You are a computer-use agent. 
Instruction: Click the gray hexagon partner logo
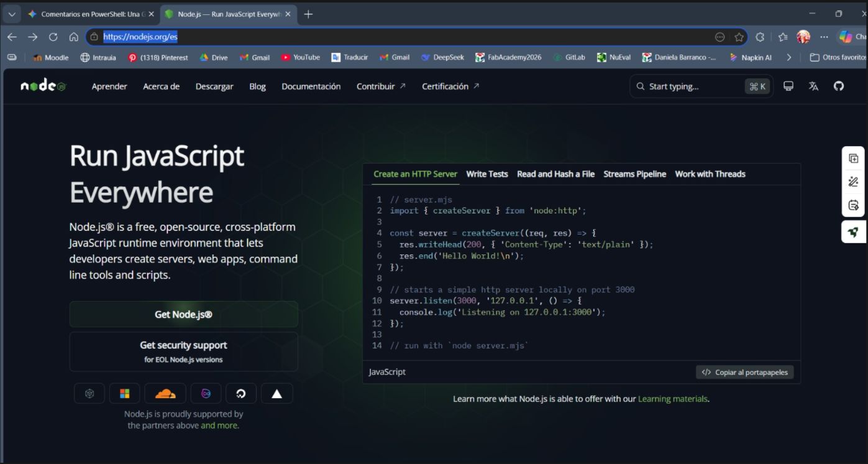tap(89, 393)
